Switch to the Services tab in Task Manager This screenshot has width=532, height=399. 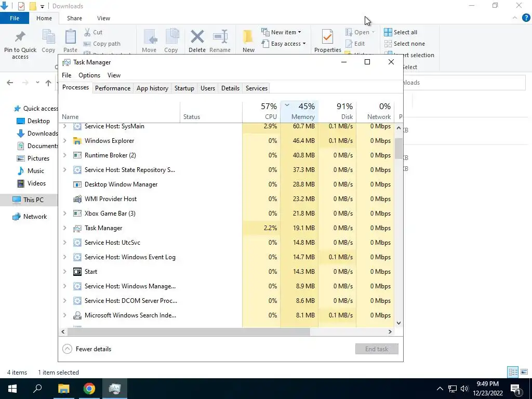click(257, 88)
